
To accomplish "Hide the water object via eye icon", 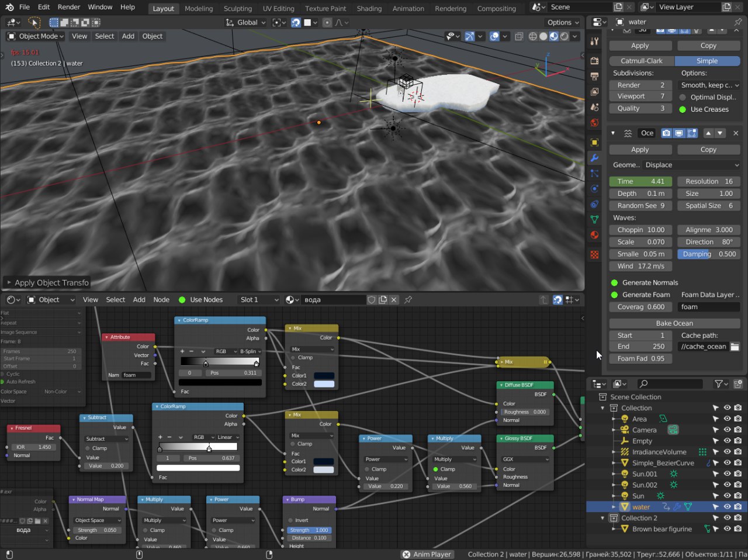I will click(x=728, y=507).
